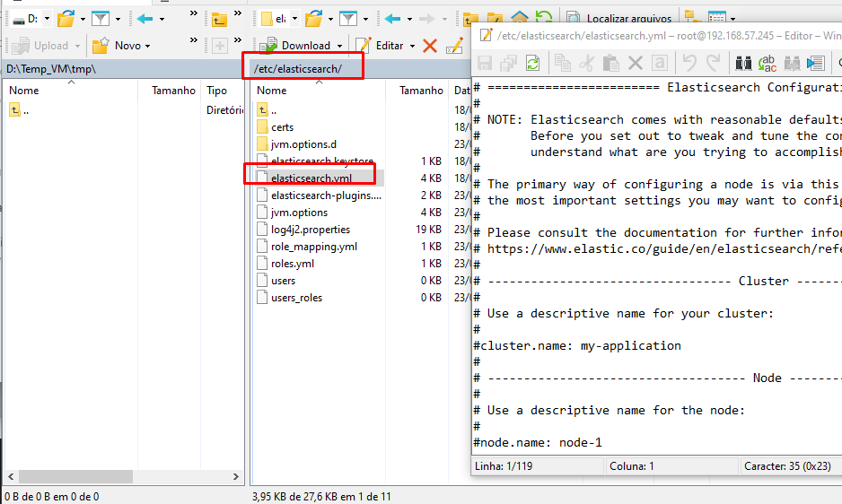This screenshot has width=842, height=504.
Task: Click the open directory icon in remote panel toolbar
Action: click(x=313, y=19)
